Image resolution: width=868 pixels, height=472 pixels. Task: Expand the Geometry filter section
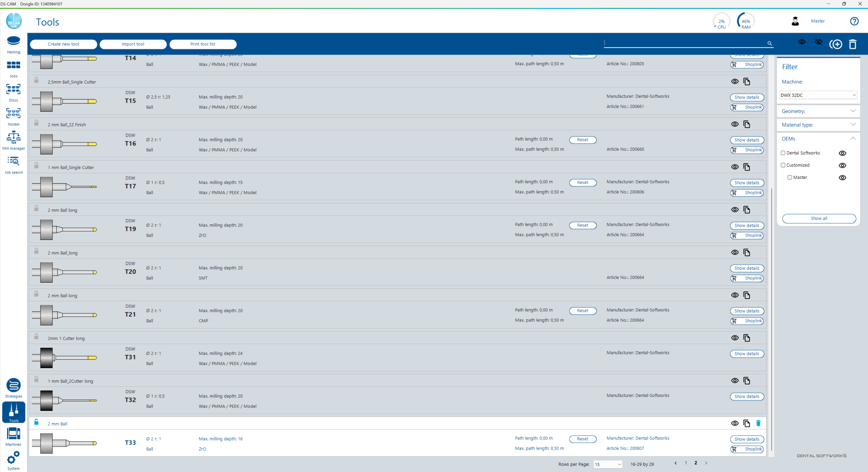tap(818, 111)
